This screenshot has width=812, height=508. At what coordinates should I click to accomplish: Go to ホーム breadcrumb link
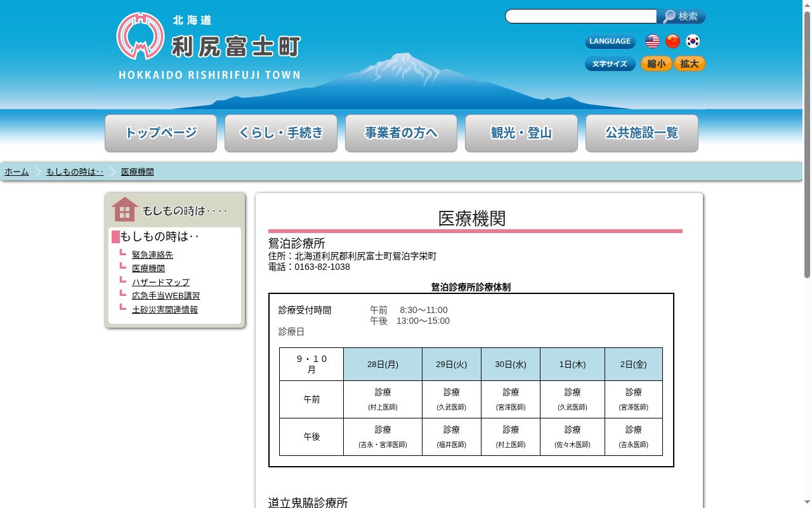(16, 172)
